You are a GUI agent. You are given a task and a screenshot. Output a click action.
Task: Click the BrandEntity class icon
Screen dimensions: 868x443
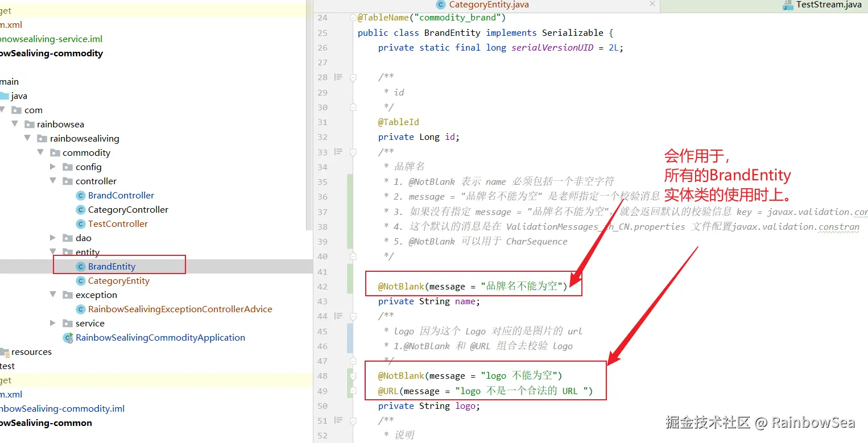point(81,267)
